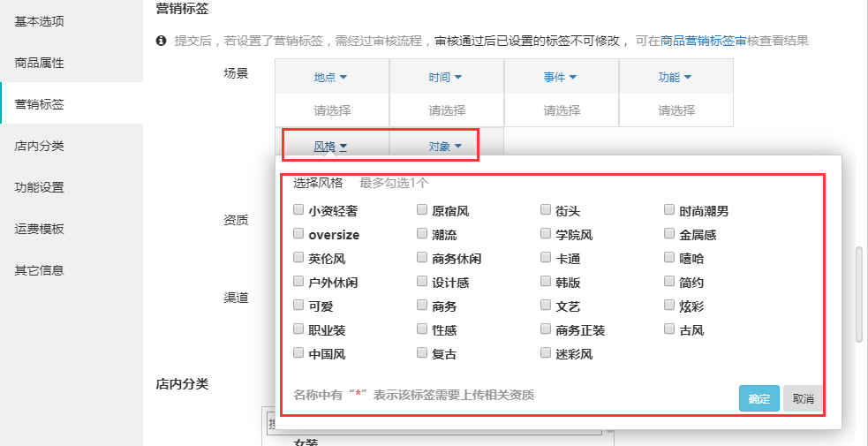868x446 pixels.
Task: Collapse the 风格 dropdown
Action: tap(331, 147)
